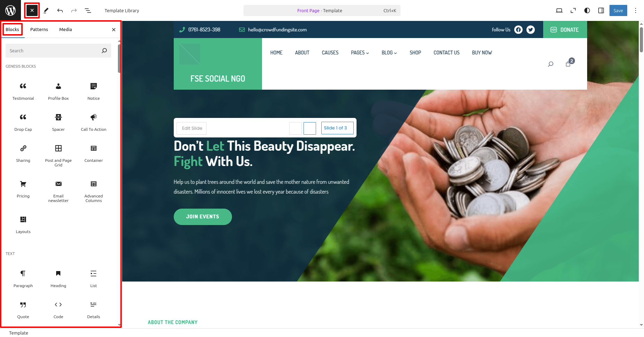644x337 pixels.
Task: Select the Email newsletter block
Action: click(x=58, y=192)
